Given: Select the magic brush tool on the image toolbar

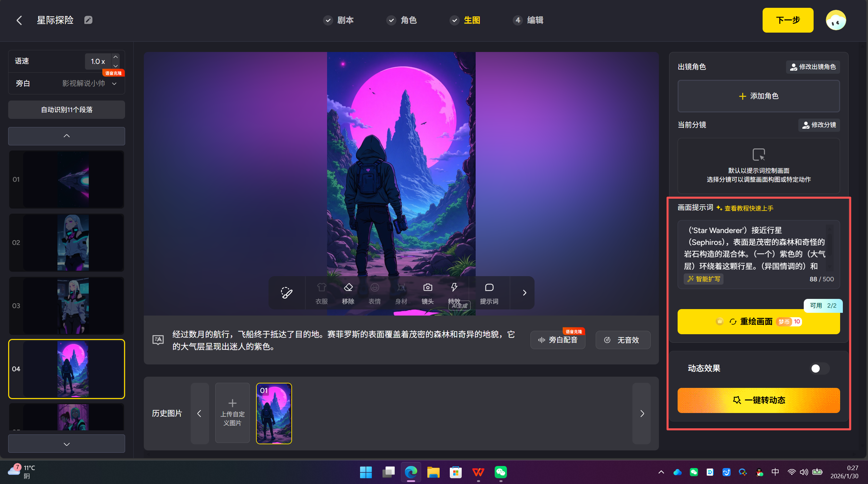Looking at the screenshot, I should coord(286,293).
